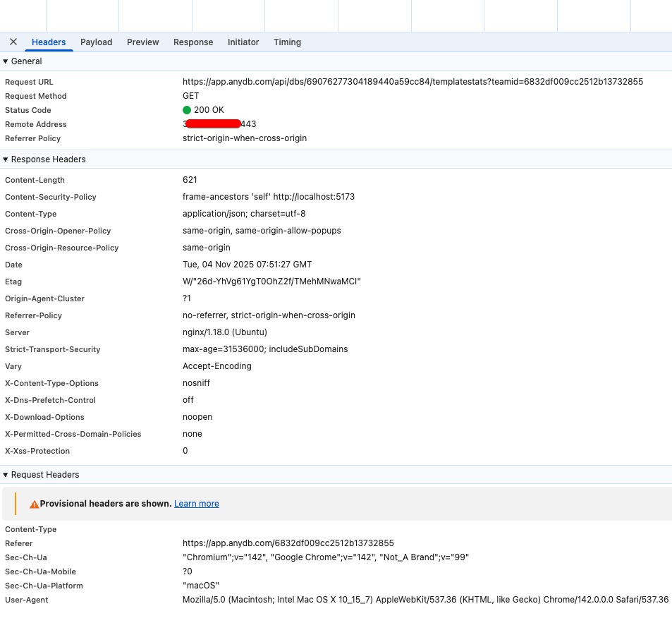The image size is (672, 635).
Task: Select the Headers tab
Action: pos(49,42)
